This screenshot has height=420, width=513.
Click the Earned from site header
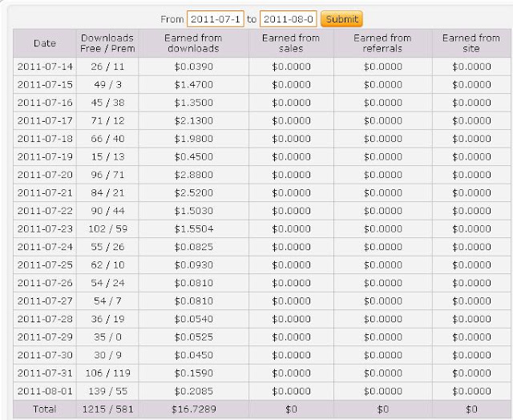pos(471,43)
